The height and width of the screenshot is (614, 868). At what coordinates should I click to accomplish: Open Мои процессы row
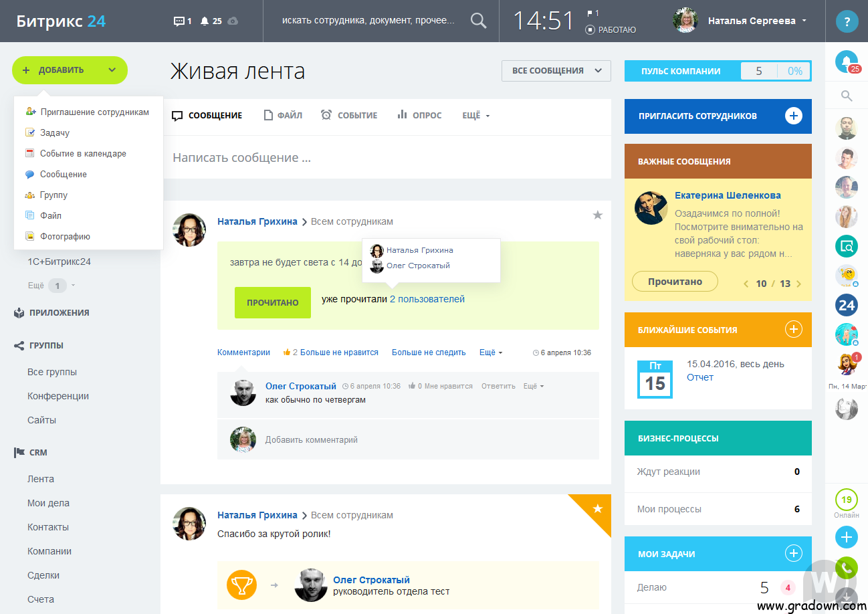718,509
